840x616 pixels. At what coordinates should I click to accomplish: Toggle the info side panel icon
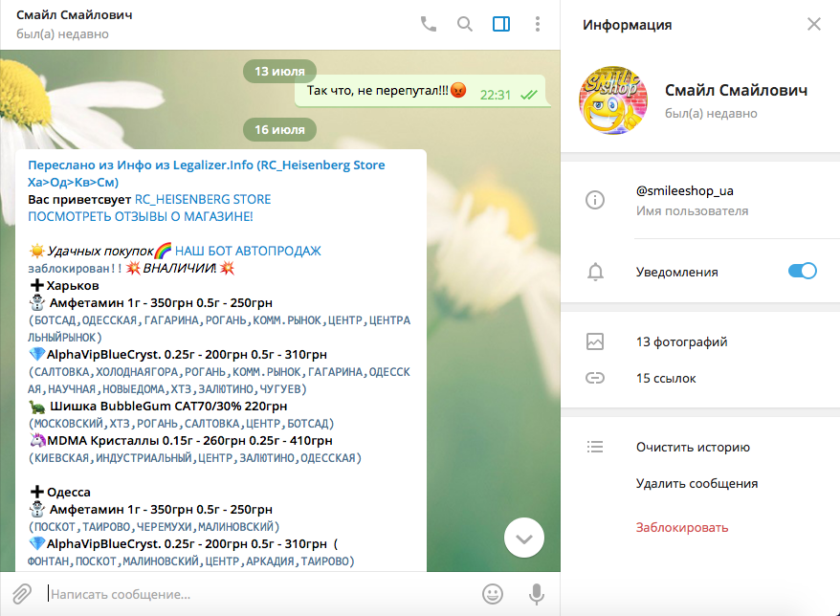[501, 24]
